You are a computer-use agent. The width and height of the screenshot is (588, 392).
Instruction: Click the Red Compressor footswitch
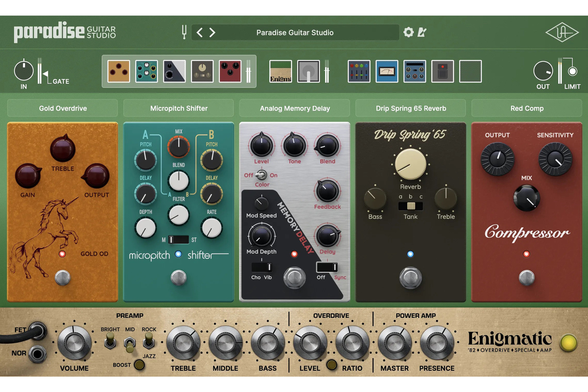(x=526, y=277)
